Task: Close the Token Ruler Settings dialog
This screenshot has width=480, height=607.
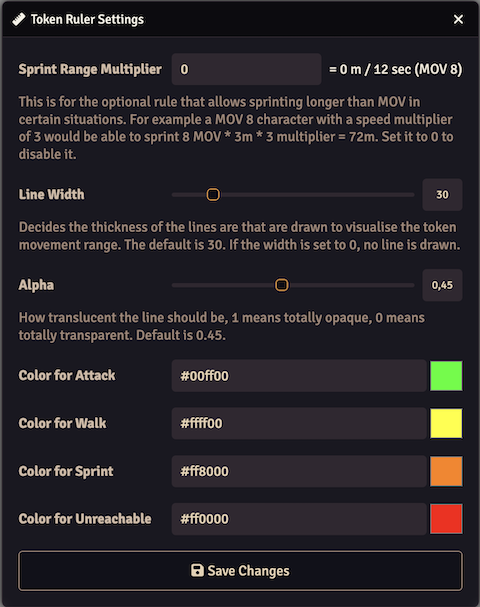Action: pyautogui.click(x=458, y=19)
